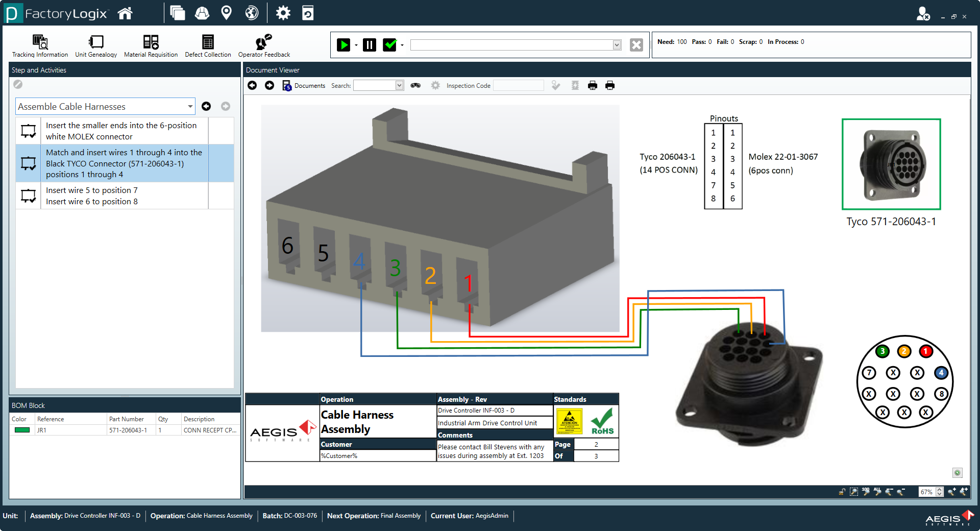Image resolution: width=980 pixels, height=531 pixels.
Task: Click the refresh document icon in top bar
Action: click(308, 13)
